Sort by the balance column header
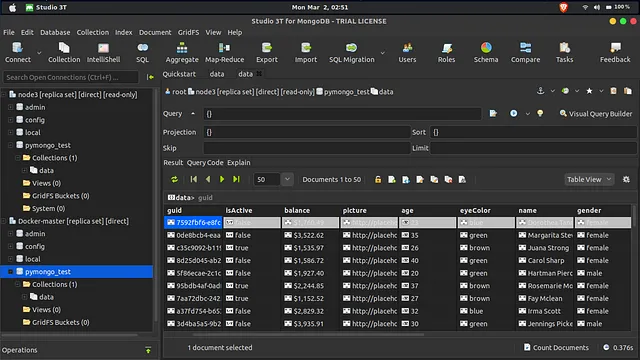Viewport: 640px width, 360px height. point(311,210)
